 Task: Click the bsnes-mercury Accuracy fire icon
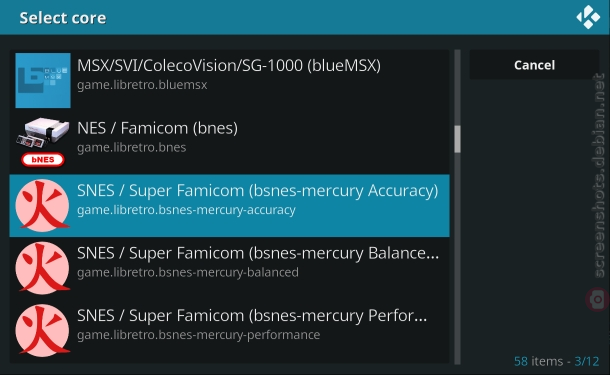43,206
